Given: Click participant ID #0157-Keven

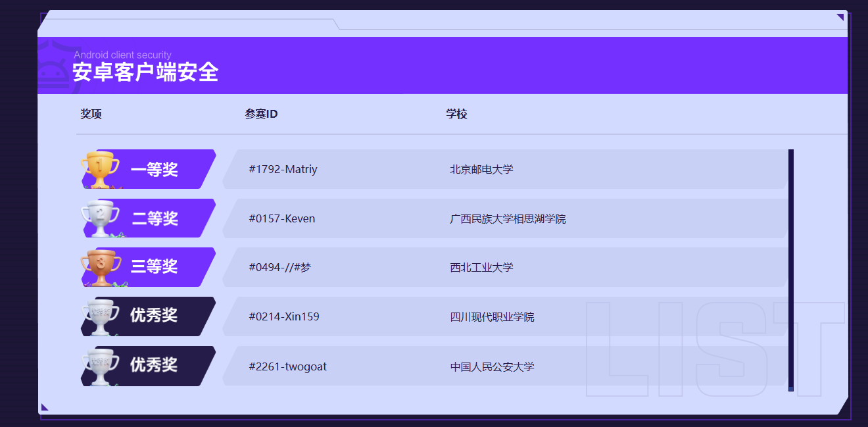Looking at the screenshot, I should [281, 218].
